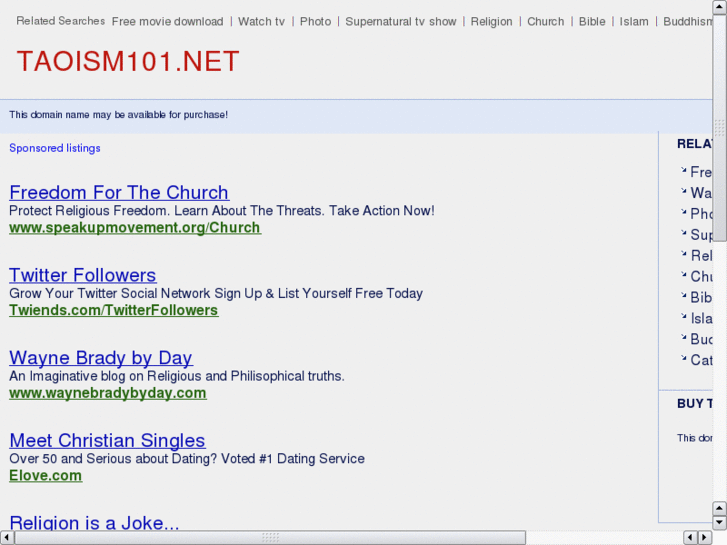Click the arrow bullet beside sidebar 'Wa' link
The width and height of the screenshot is (727, 545).
pos(683,191)
